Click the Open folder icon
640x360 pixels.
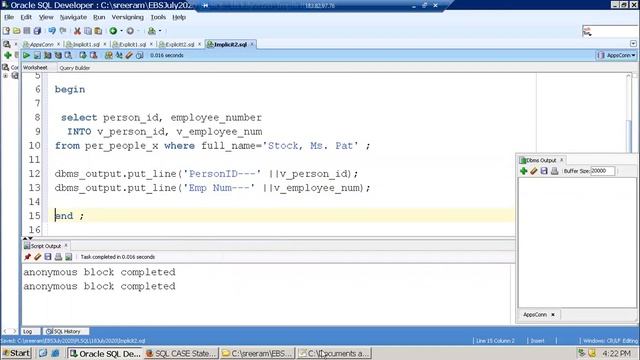17,31
